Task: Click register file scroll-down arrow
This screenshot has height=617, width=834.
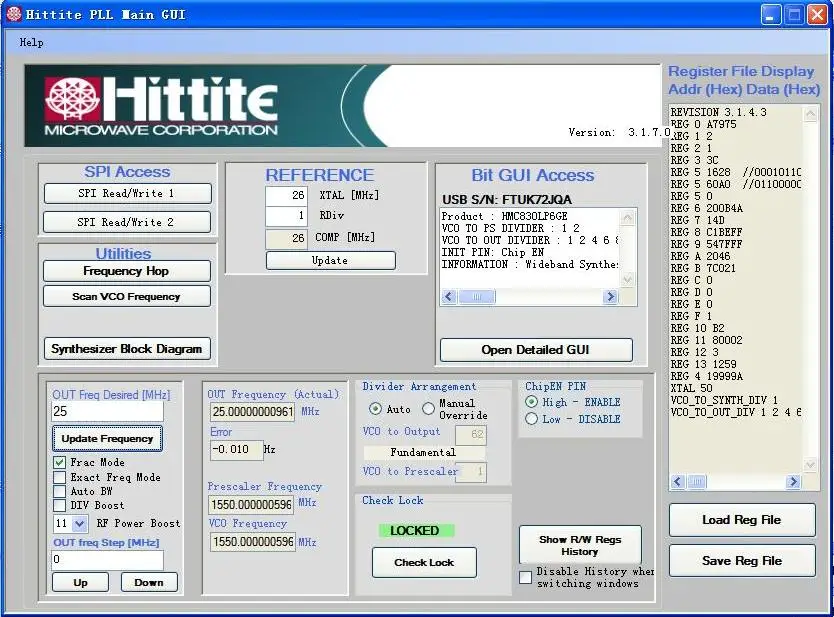Action: 810,465
